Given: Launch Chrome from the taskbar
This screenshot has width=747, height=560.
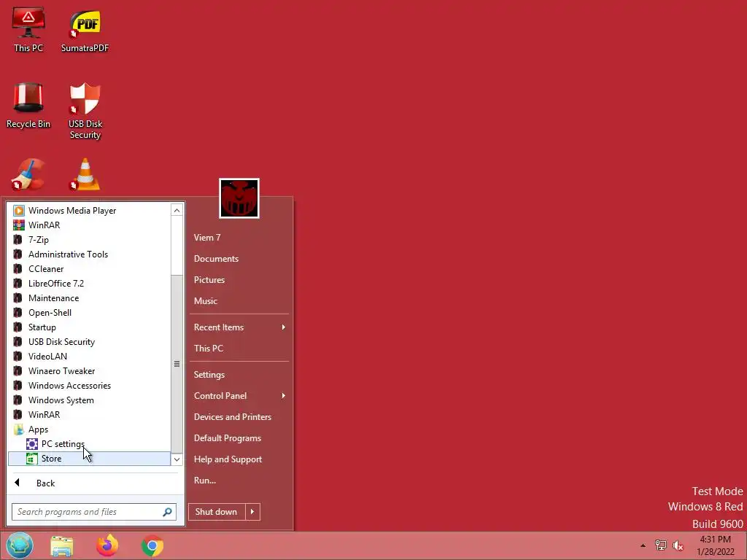Looking at the screenshot, I should tap(152, 545).
